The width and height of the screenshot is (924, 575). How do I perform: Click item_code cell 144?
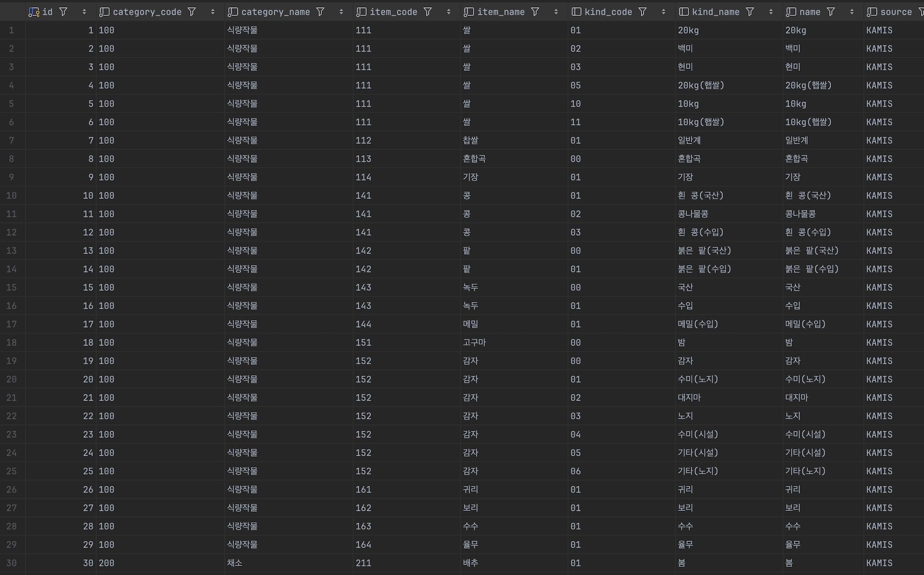coord(363,324)
